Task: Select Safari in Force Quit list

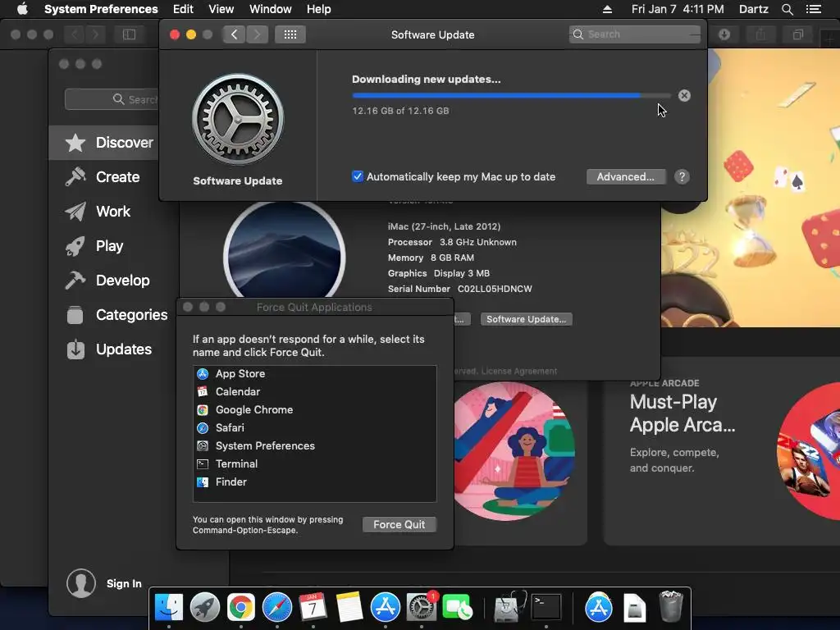Action: tap(314, 428)
